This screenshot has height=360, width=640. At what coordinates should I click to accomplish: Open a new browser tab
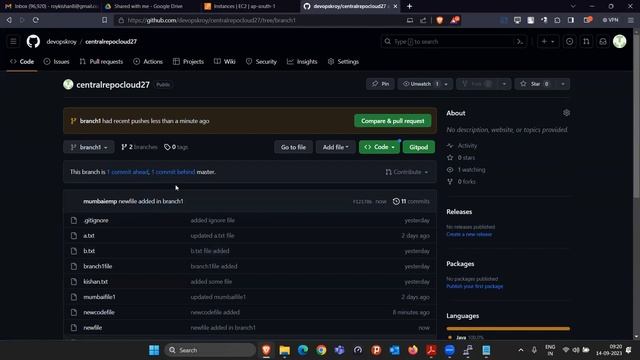[409, 6]
